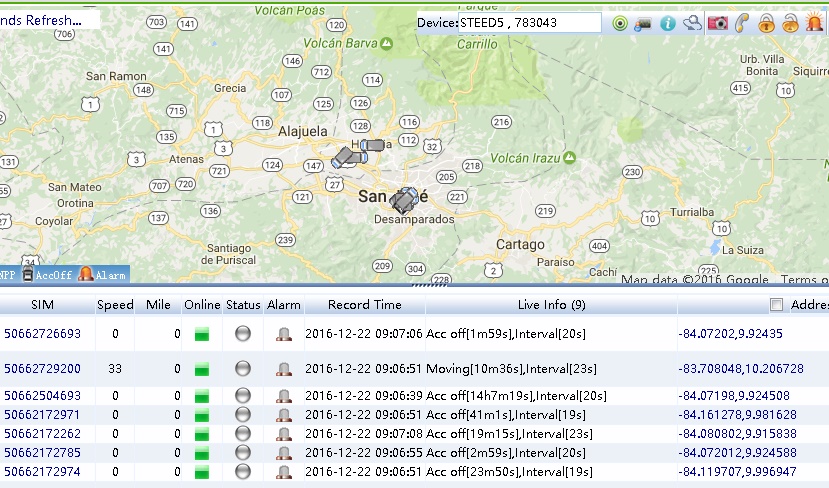Click the orange siren alarm icon in toolbar

[x=814, y=23]
